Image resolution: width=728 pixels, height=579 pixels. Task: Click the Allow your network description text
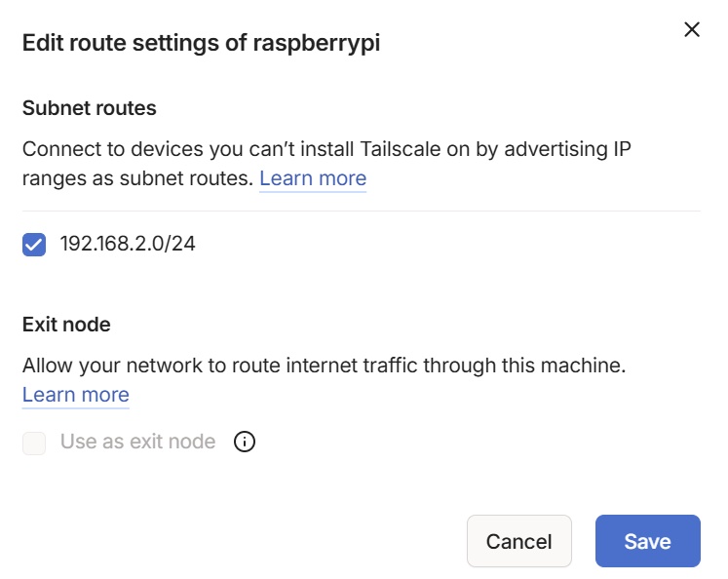click(325, 366)
